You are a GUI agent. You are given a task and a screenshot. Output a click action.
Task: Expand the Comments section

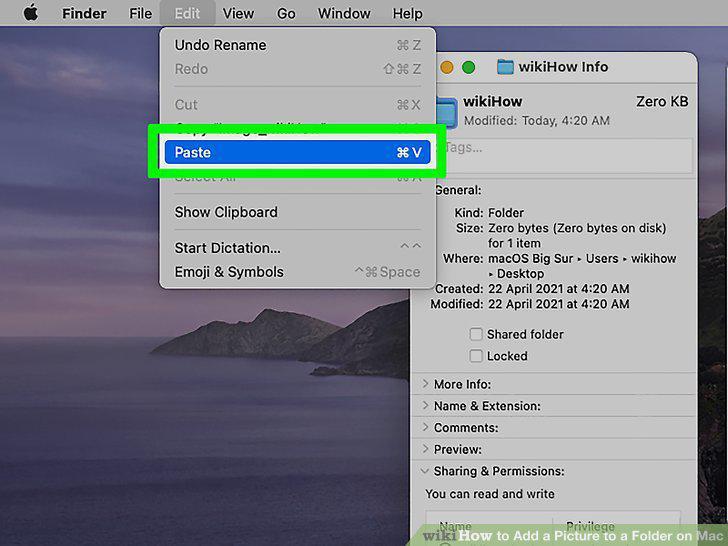click(425, 427)
